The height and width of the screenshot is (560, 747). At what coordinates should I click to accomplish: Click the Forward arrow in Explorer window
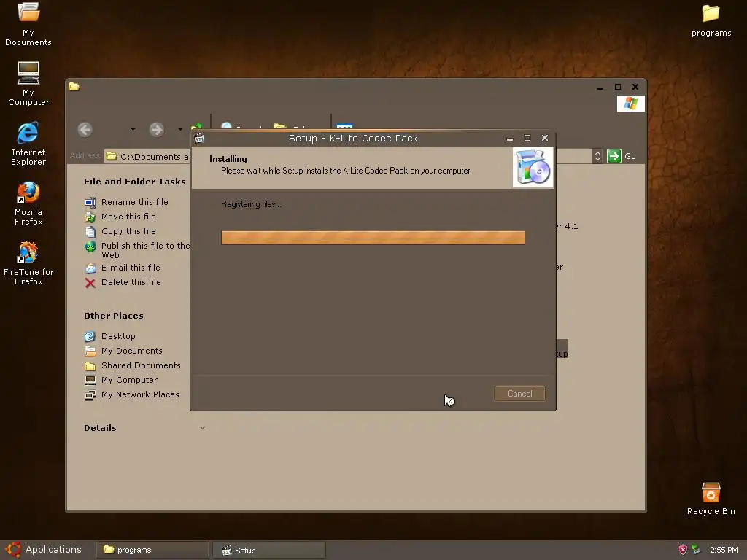click(156, 130)
